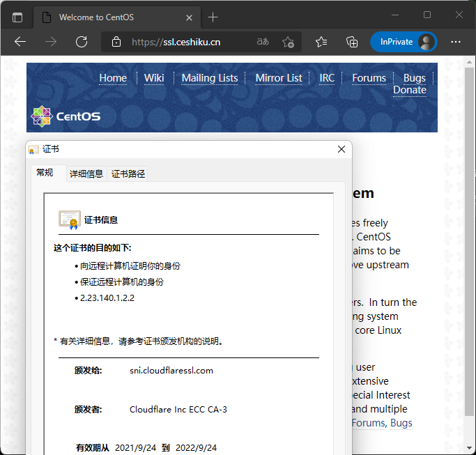Image resolution: width=476 pixels, height=455 pixels.
Task: Open the Home link
Action: 113,78
